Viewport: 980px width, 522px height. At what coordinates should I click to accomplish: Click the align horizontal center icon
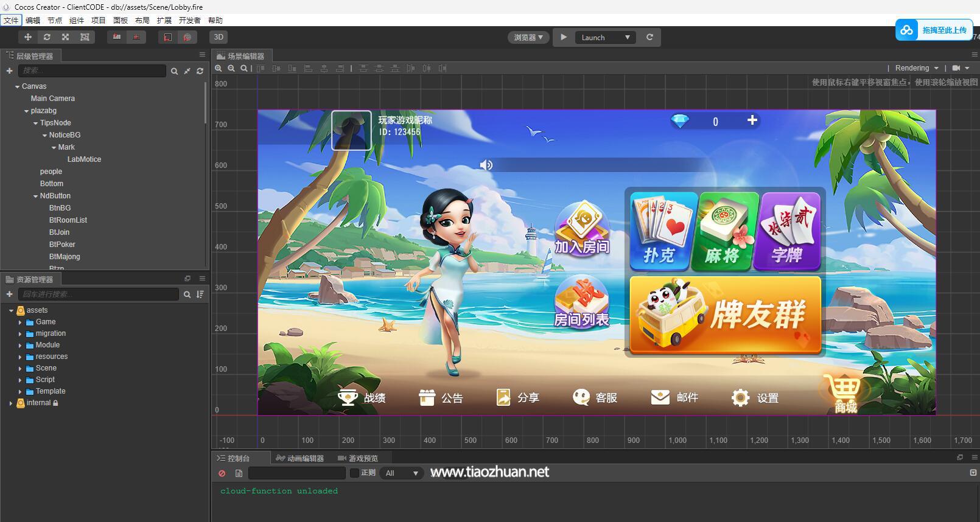[x=324, y=69]
